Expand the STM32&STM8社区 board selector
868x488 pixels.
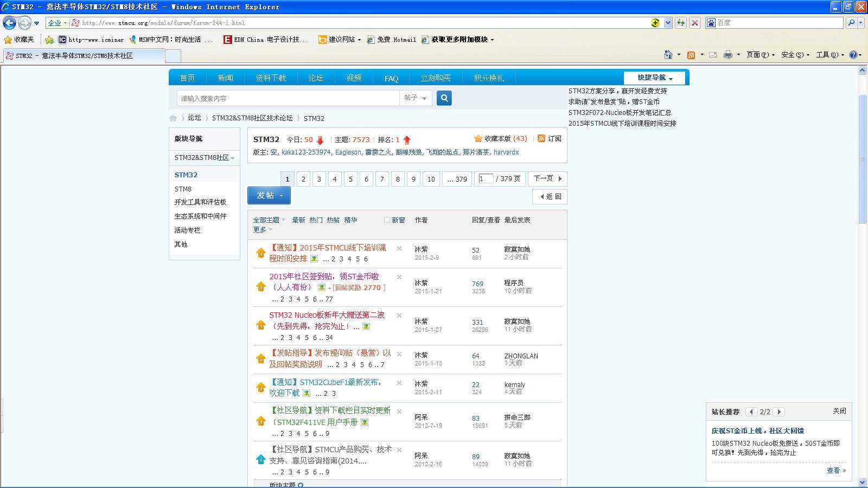[x=204, y=158]
